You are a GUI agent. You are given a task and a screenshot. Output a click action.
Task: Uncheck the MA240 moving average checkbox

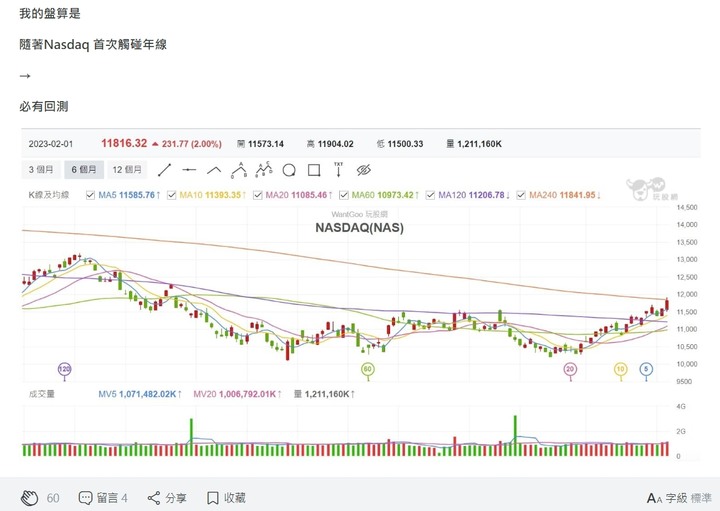pos(521,195)
